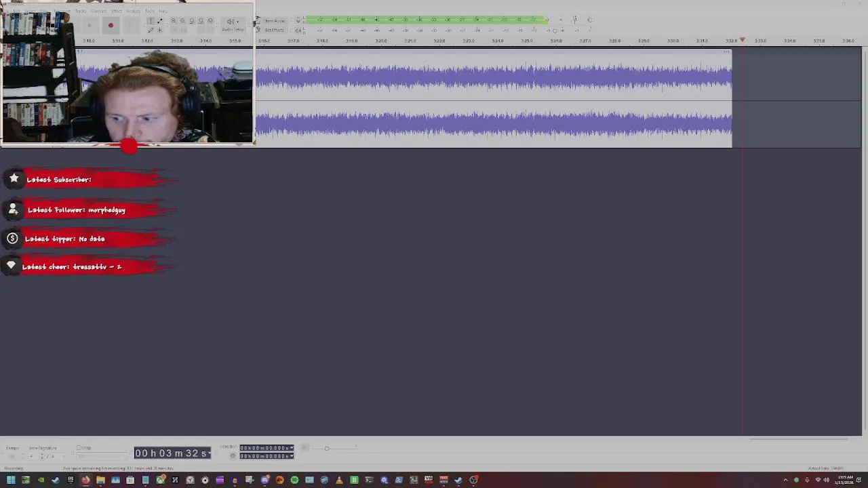Open the Help menu
Image resolution: width=868 pixels, height=488 pixels.
[x=163, y=11]
